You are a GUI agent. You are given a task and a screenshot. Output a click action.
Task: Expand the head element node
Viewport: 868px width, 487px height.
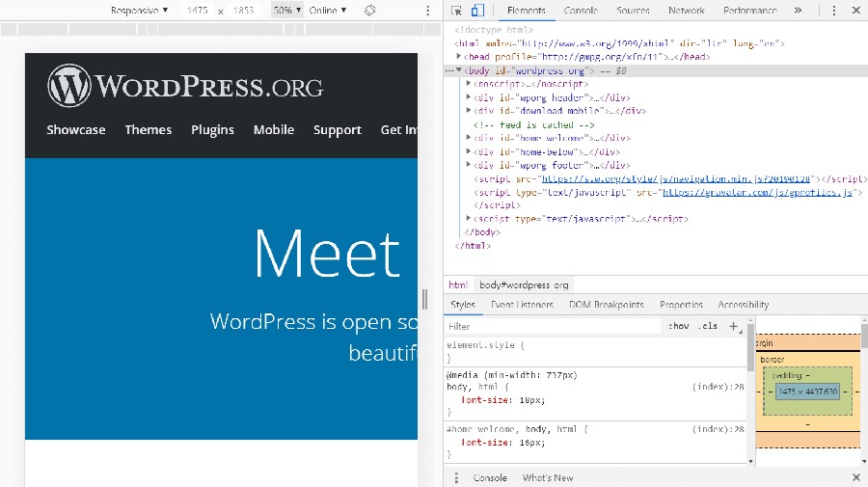(459, 57)
